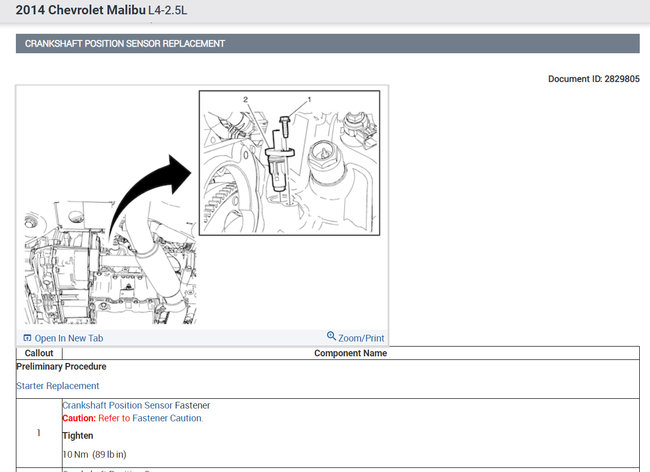Click the magnifier Zoom/Print icon
This screenshot has height=472, width=650.
(331, 336)
